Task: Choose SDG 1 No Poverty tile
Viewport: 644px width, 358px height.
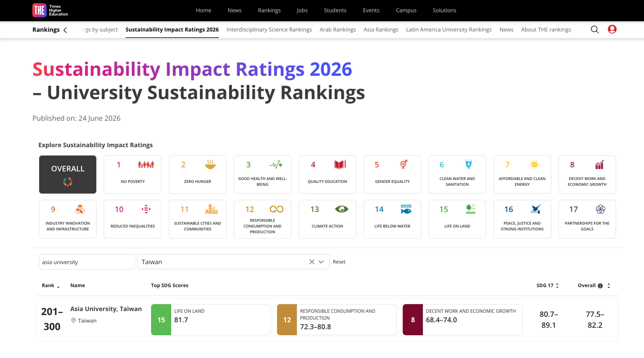Action: pos(133,174)
